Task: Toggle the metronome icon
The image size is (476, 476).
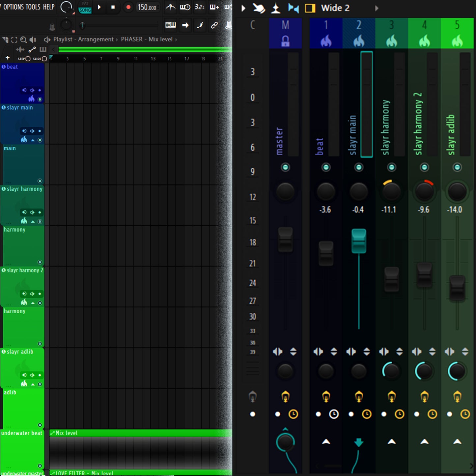Action: 170,7
